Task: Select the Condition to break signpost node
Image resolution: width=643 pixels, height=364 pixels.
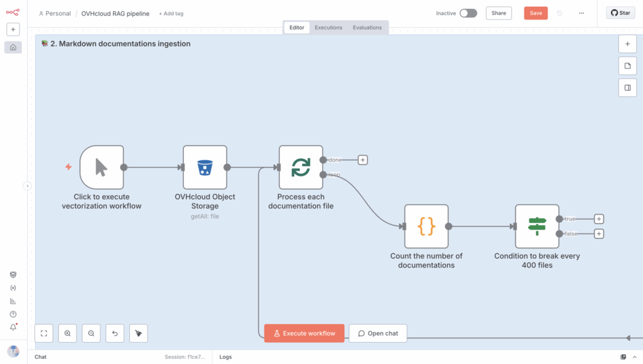Action: pos(537,227)
